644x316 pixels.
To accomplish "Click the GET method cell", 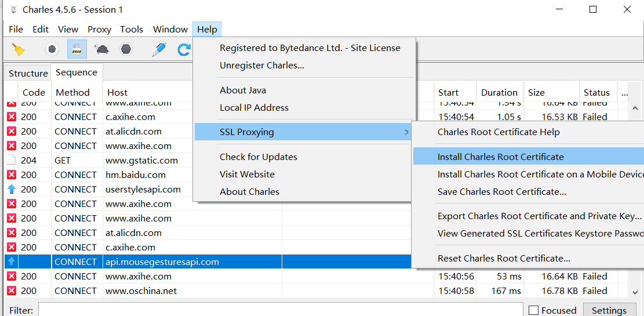I will tap(63, 160).
